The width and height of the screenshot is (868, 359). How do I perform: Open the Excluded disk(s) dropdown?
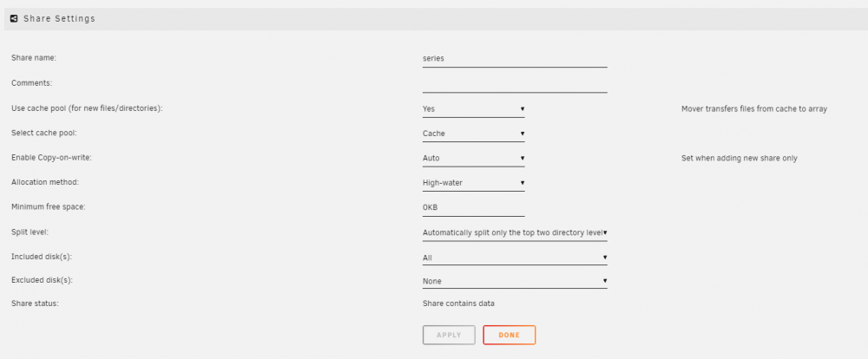tap(515, 281)
